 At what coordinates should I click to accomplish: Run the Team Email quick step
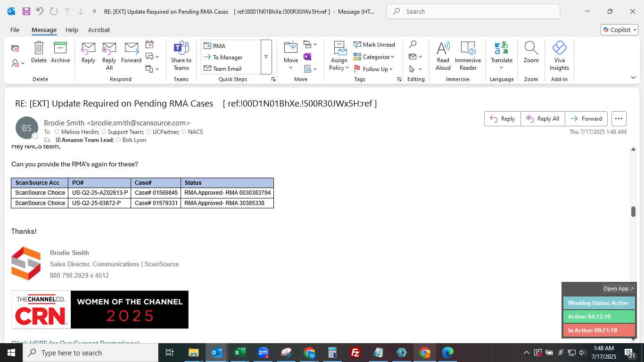231,68
